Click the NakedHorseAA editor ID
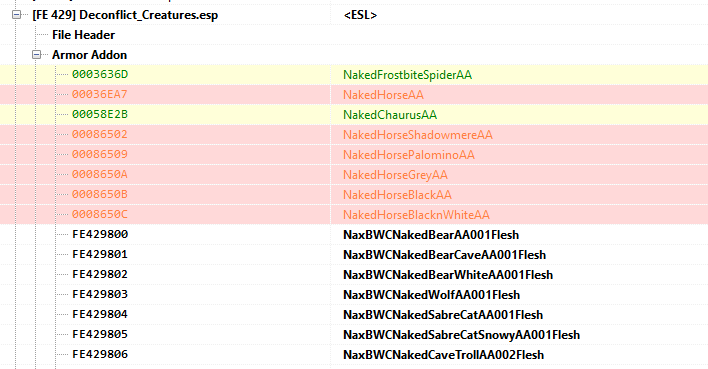 tap(383, 95)
